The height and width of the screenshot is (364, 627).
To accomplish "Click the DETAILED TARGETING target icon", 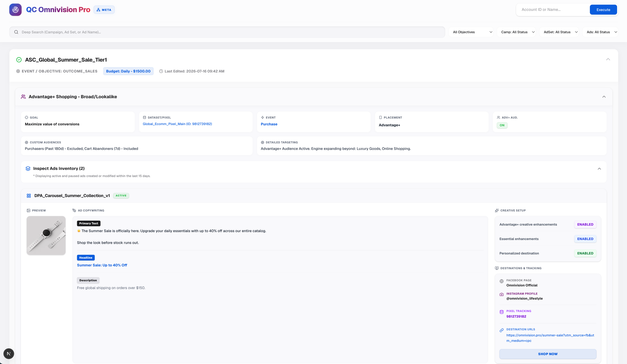I will pos(262,142).
